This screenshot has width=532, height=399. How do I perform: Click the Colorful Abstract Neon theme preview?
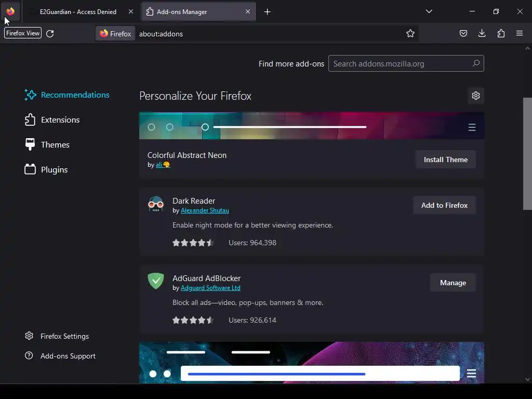pyautogui.click(x=312, y=126)
